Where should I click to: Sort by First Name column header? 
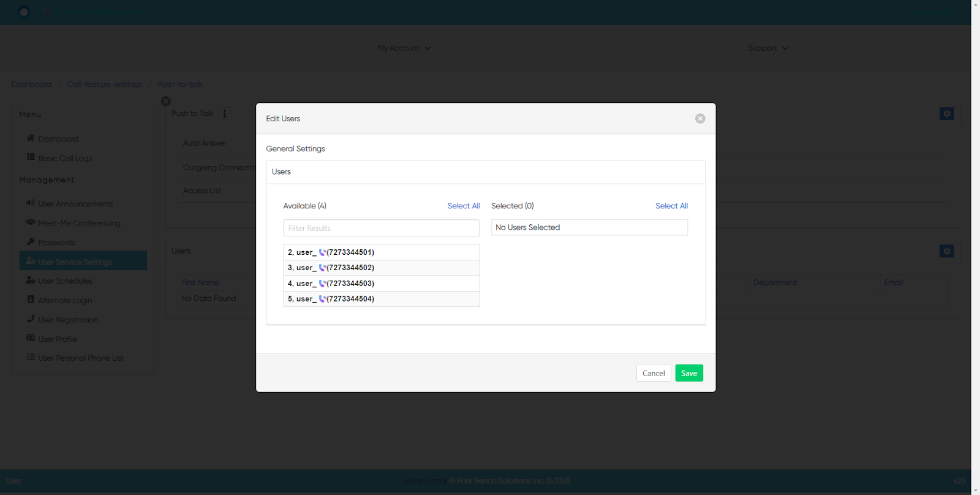200,282
